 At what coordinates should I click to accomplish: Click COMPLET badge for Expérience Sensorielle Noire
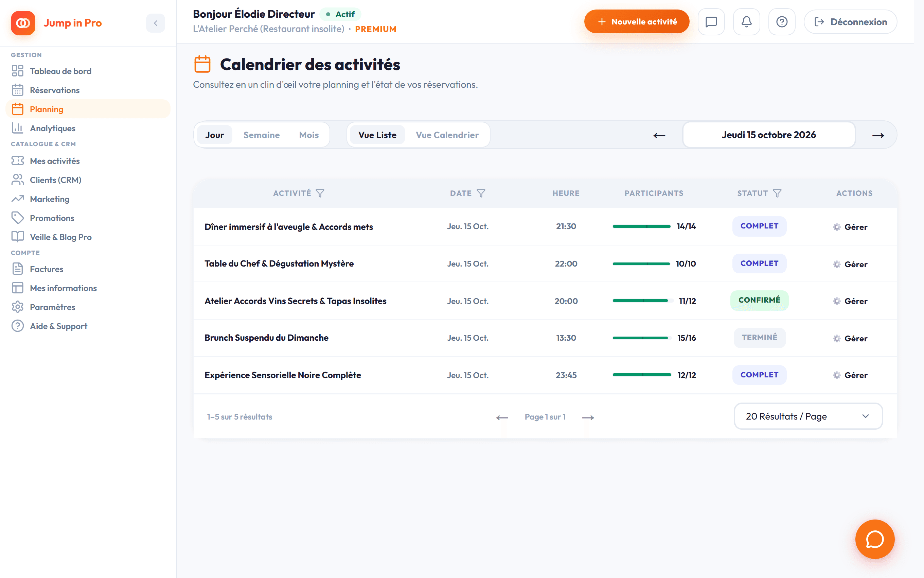(x=759, y=375)
